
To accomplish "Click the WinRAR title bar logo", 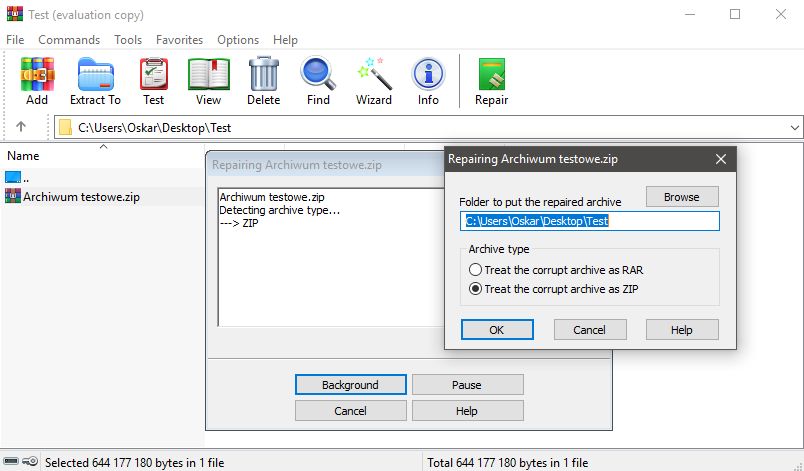I will (x=14, y=14).
